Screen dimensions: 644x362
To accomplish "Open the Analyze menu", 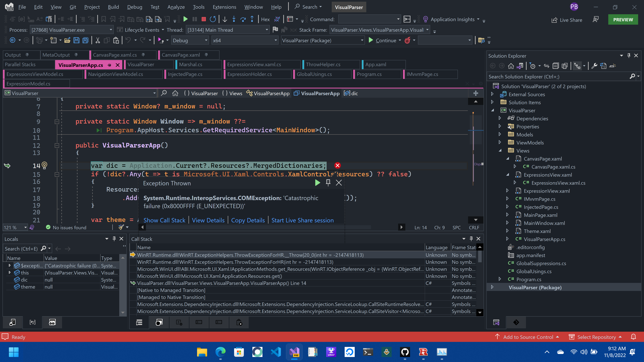I will coord(176,7).
